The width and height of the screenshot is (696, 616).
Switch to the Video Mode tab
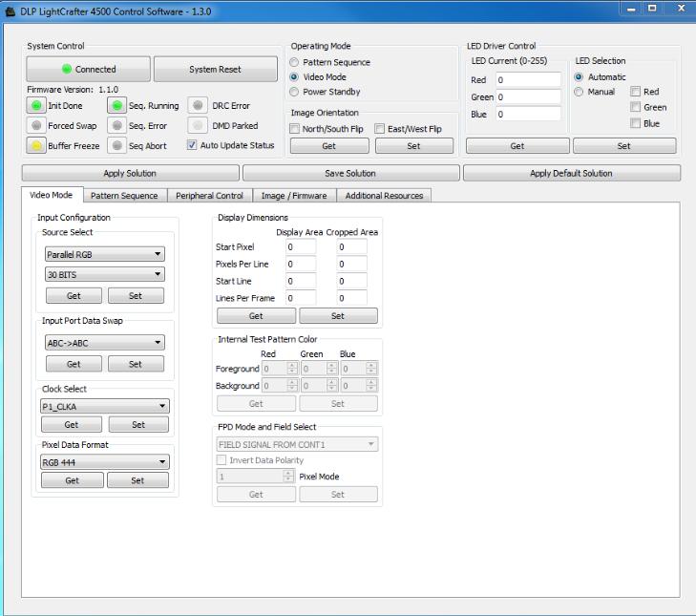pyautogui.click(x=51, y=195)
